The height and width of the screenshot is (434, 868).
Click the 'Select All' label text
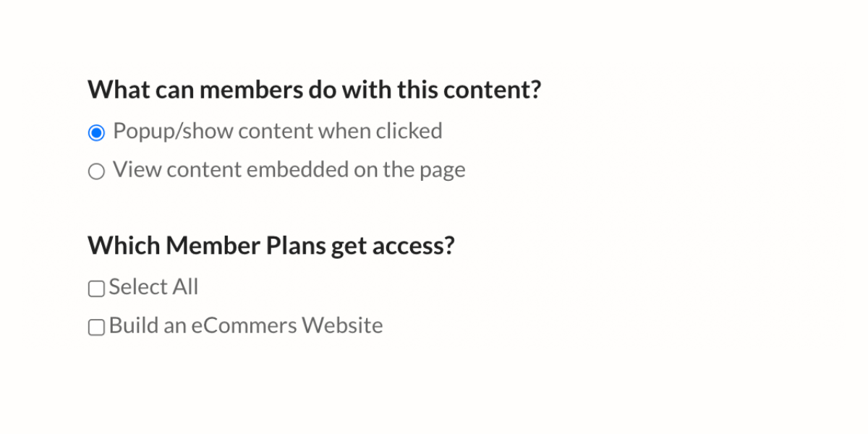point(153,288)
